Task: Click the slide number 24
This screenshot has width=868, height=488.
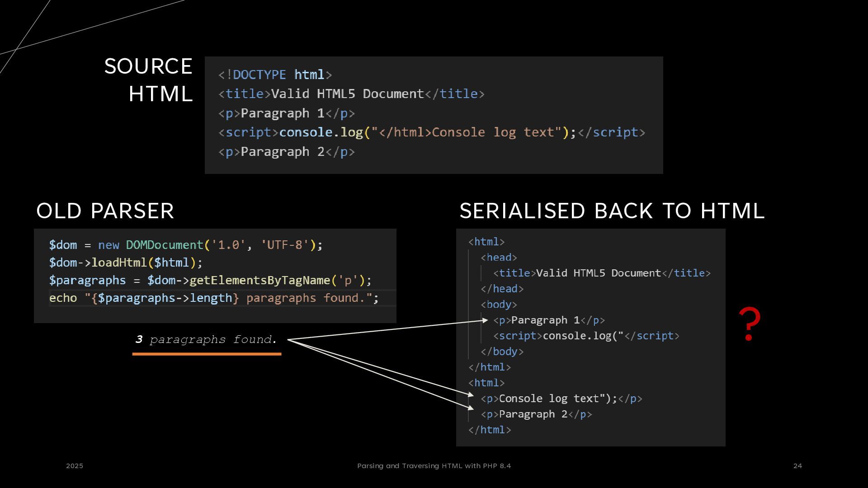Action: click(x=797, y=466)
